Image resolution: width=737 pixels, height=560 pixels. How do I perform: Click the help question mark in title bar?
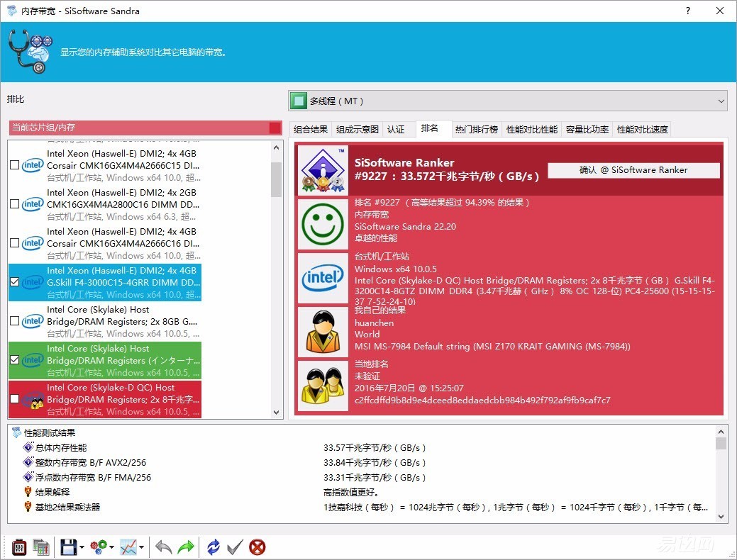pos(688,11)
